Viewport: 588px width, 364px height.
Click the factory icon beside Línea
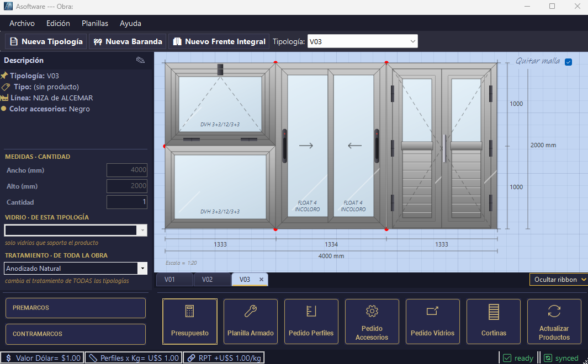pos(4,98)
